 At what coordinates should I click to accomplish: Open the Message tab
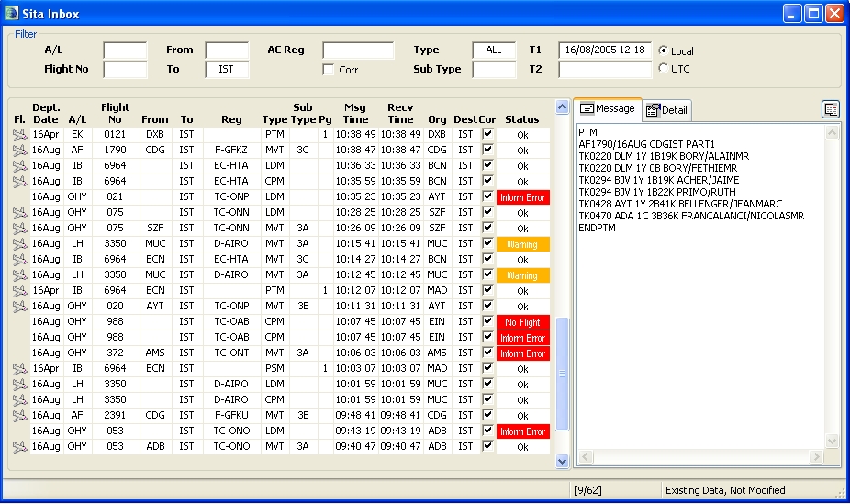click(x=607, y=108)
